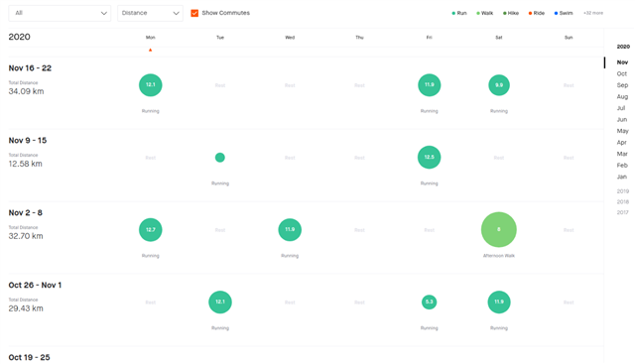Open the Distance metric dropdown
Image resolution: width=635 pixels, height=364 pixels.
click(x=150, y=13)
